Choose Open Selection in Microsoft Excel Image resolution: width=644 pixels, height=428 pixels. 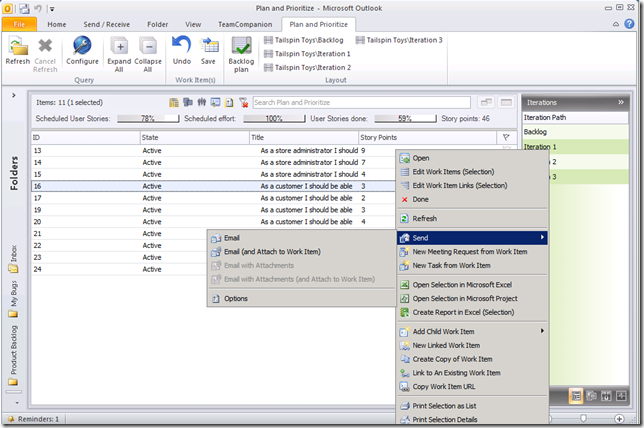pos(472,285)
